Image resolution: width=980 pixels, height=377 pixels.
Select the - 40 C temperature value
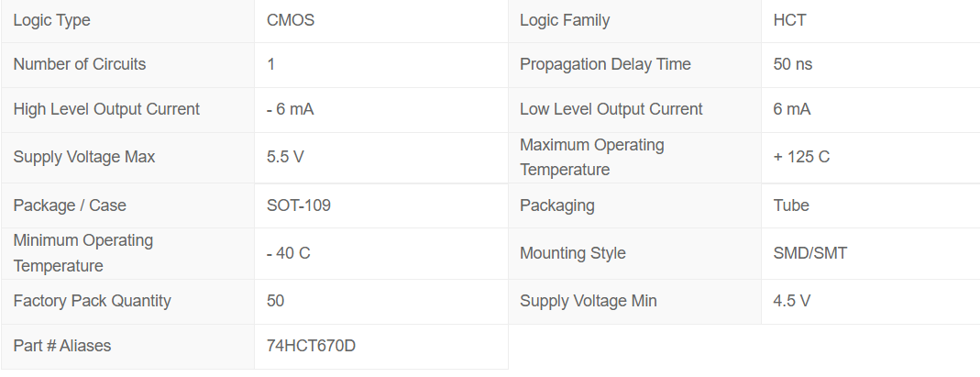coord(288,253)
